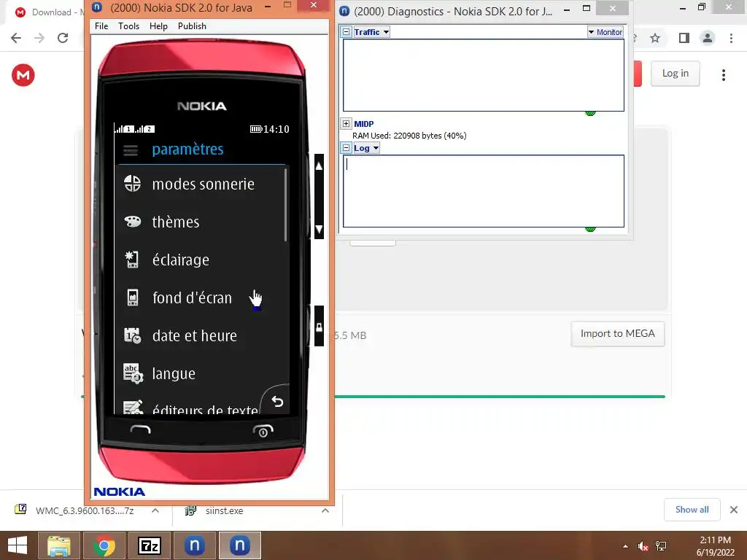Viewport: 747px width, 560px height.
Task: Expand the MIDP section
Action: coord(347,124)
